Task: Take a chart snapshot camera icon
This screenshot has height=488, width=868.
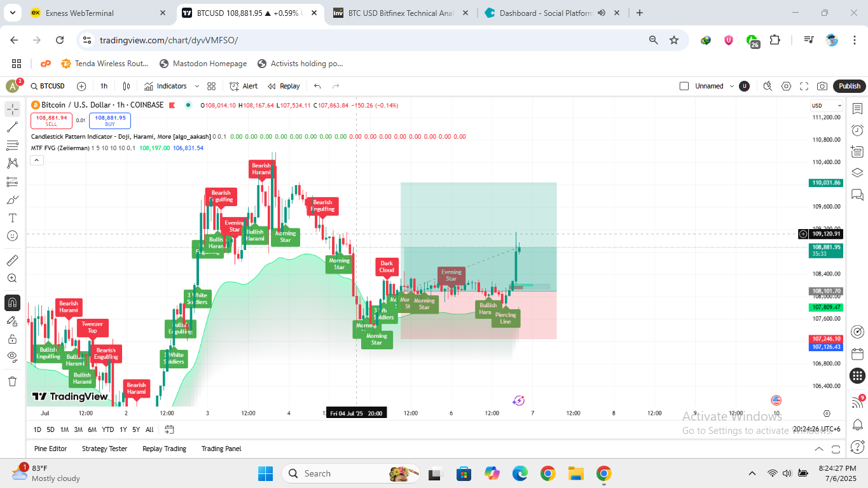Action: pos(822,86)
